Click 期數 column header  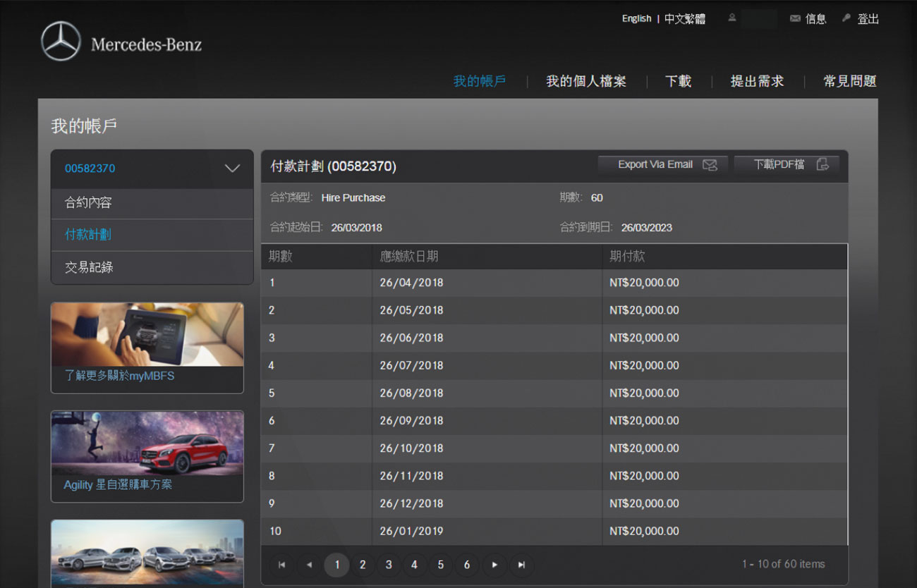pyautogui.click(x=281, y=257)
